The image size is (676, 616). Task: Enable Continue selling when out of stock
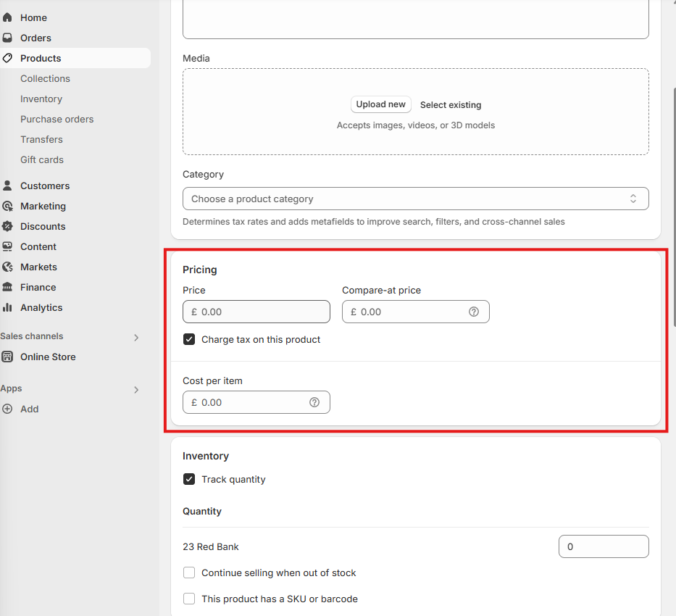[x=189, y=573]
